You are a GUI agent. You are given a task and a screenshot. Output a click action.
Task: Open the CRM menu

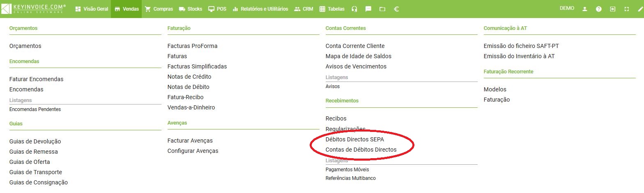(x=304, y=9)
